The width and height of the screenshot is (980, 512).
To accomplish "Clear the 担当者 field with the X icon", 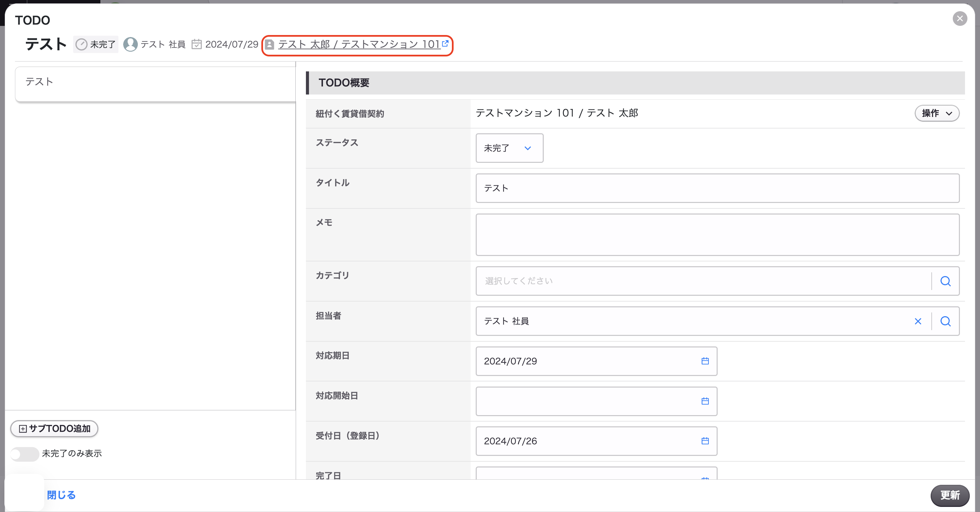I will point(918,321).
